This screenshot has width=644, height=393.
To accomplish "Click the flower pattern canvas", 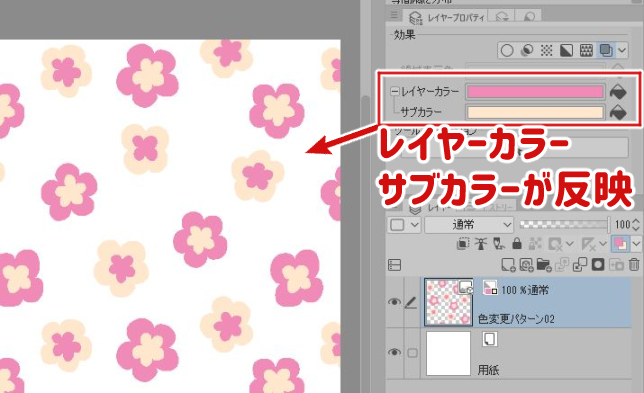I will [x=170, y=216].
